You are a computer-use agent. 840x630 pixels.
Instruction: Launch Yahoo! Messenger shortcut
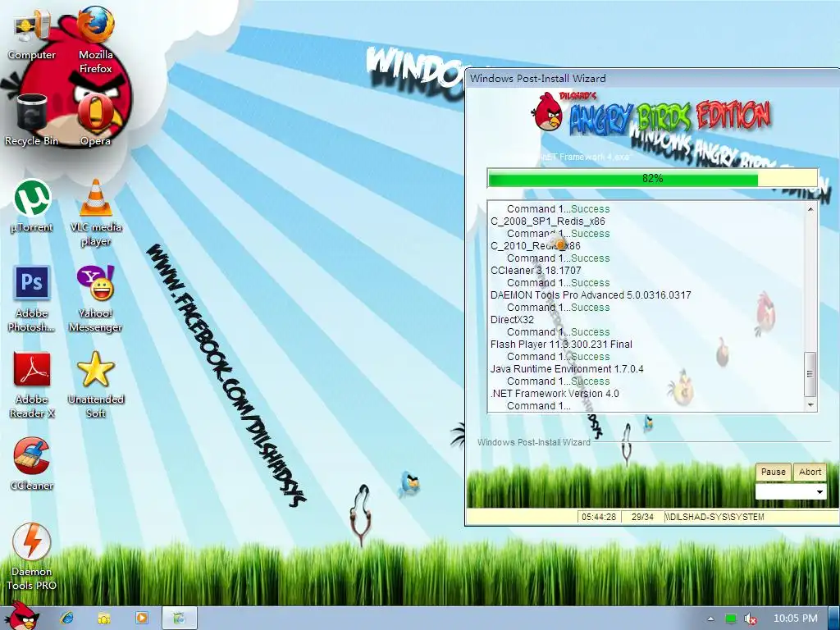95,299
